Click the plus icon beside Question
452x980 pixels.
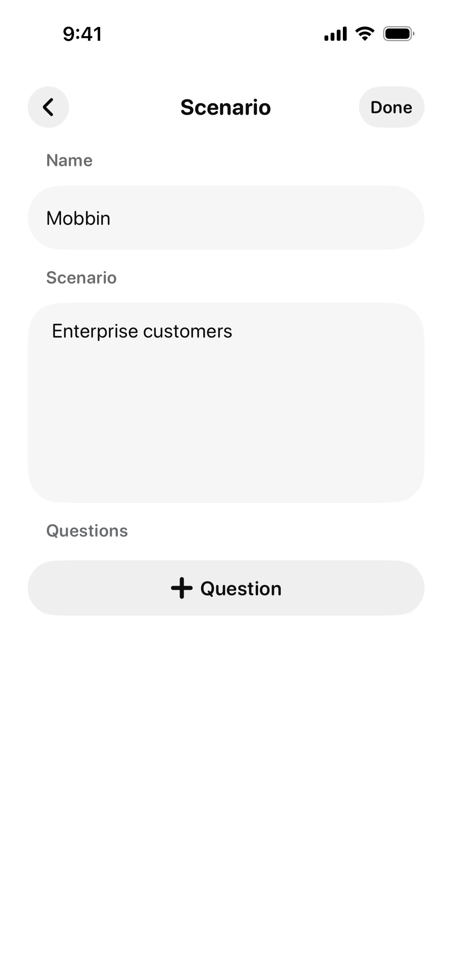(x=182, y=588)
